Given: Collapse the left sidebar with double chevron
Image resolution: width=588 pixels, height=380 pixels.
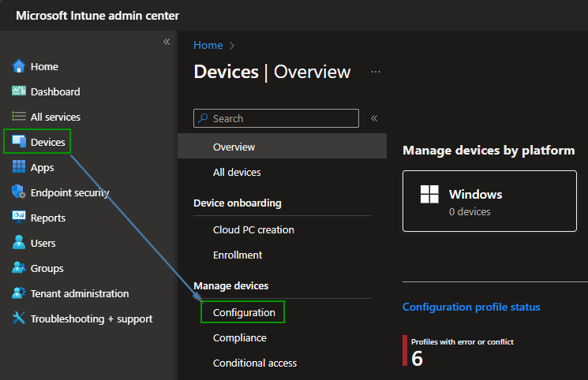Looking at the screenshot, I should coord(167,42).
